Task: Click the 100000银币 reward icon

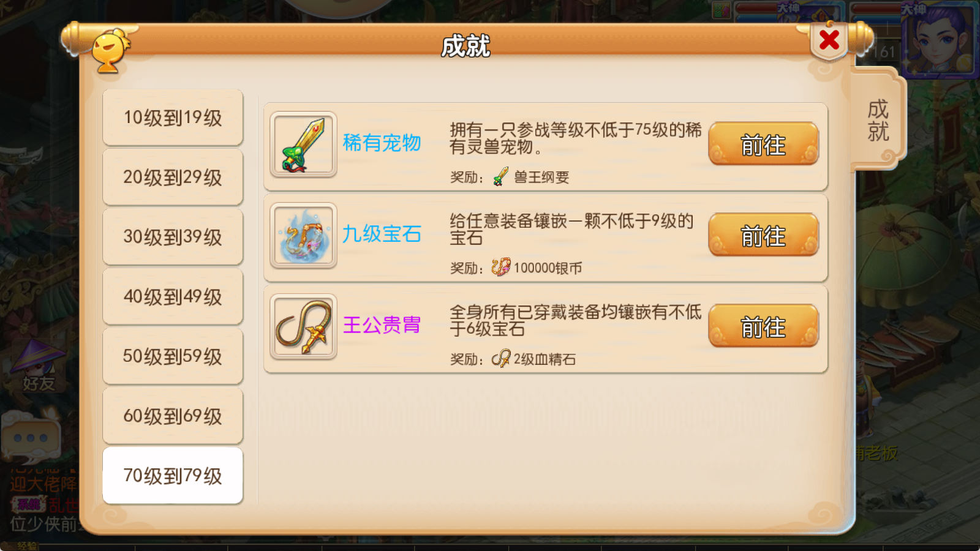Action: pos(500,267)
